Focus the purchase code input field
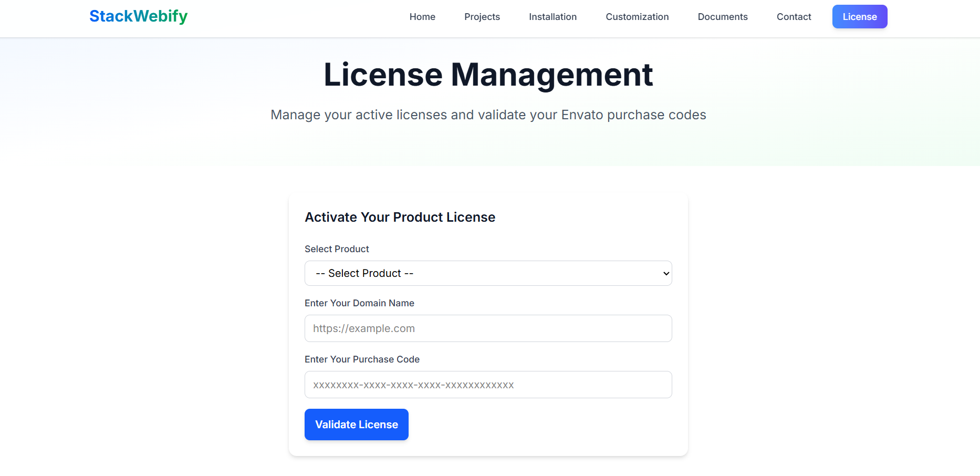This screenshot has height=476, width=980. 488,385
